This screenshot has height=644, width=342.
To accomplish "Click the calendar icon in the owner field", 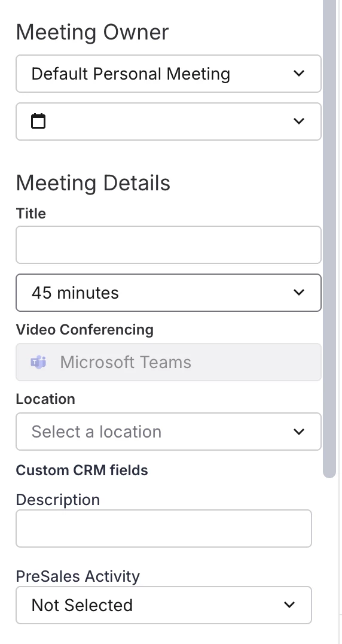I will click(x=38, y=121).
